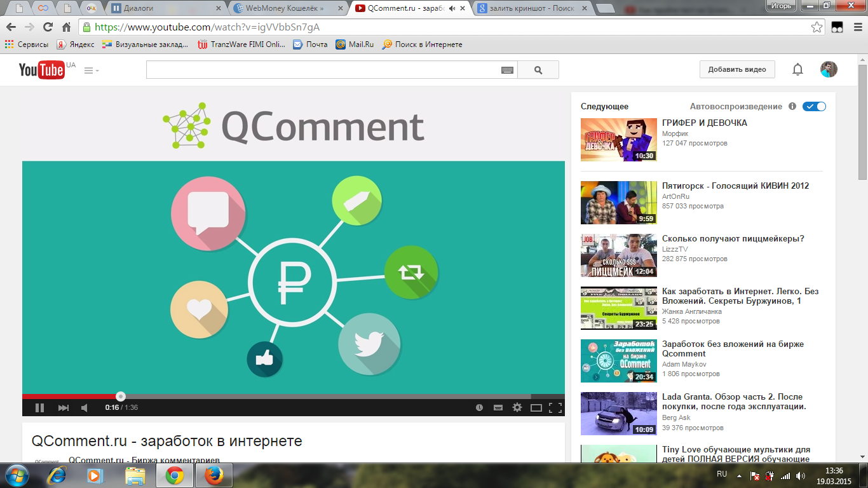Open the on-screen keyboard in search box
Screen dimensions: 868x488
[x=507, y=71]
